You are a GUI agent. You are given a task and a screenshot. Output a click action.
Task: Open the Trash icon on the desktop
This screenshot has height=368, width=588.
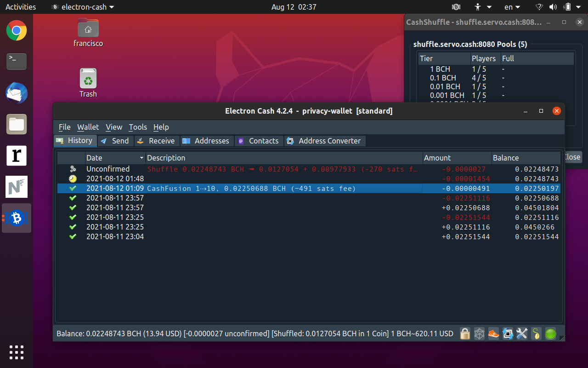88,83
